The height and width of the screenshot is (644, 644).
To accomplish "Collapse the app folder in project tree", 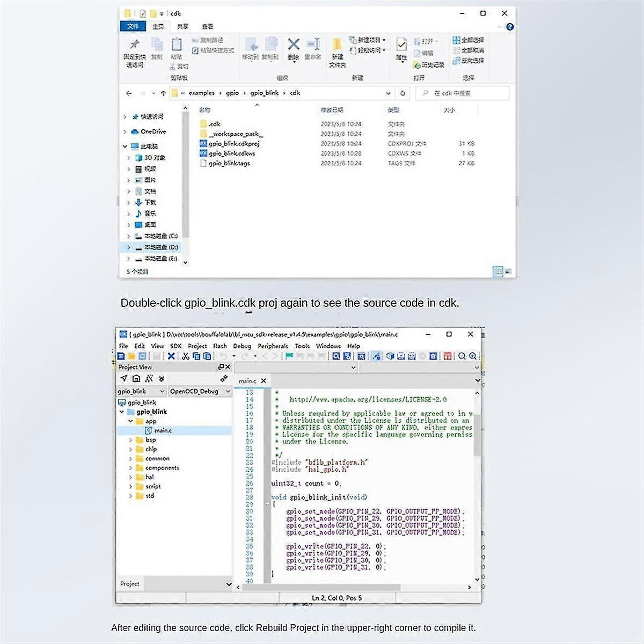I will pyautogui.click(x=130, y=421).
